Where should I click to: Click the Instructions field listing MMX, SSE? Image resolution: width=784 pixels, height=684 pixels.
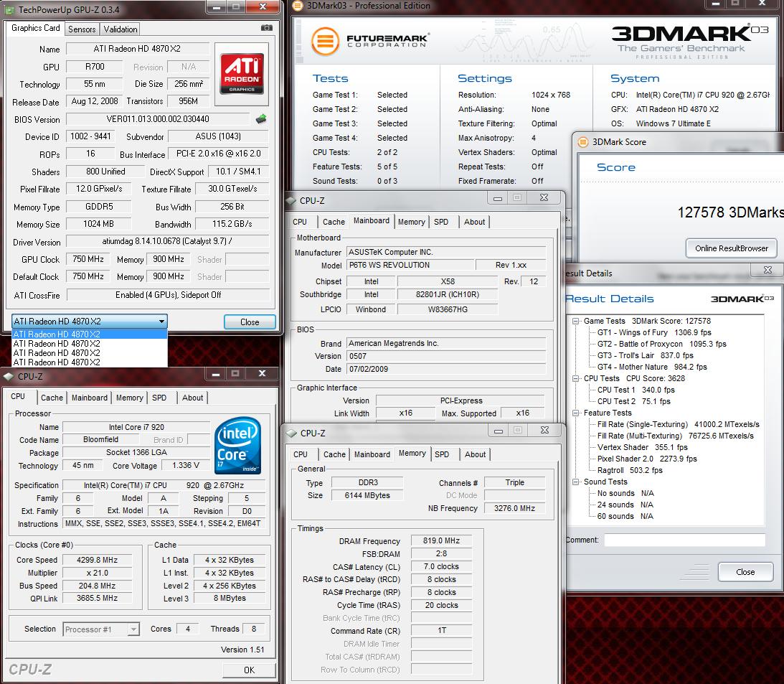click(163, 524)
